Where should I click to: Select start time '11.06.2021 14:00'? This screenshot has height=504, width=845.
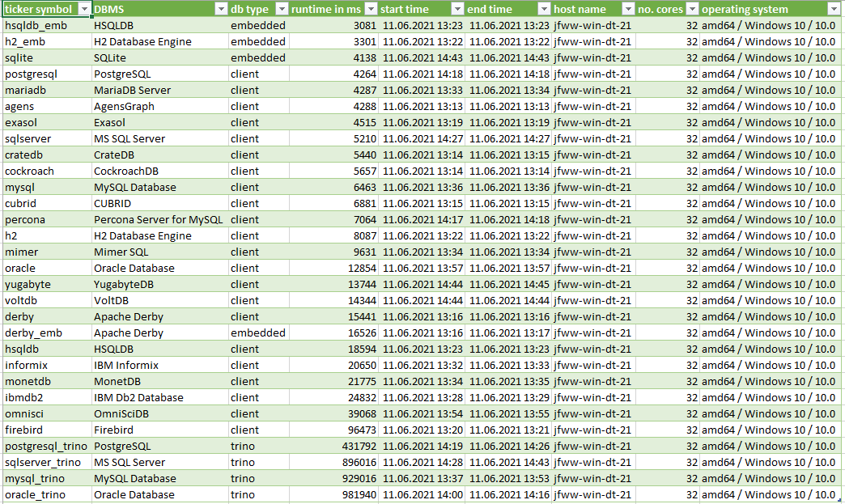(422, 494)
